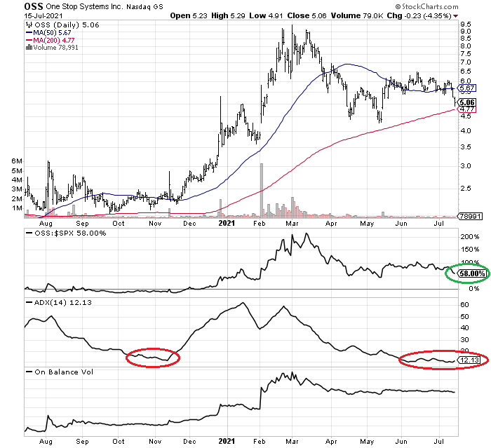Click the 'On Balance Vol' panel label

64,372
